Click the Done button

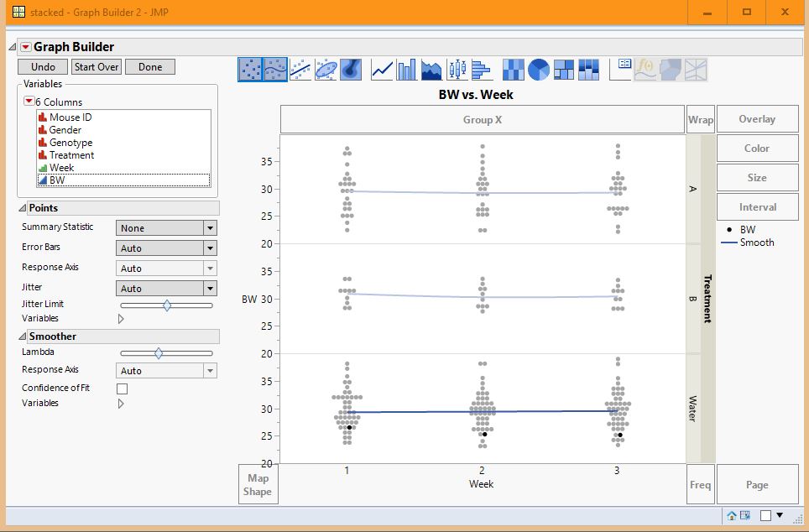click(x=150, y=66)
